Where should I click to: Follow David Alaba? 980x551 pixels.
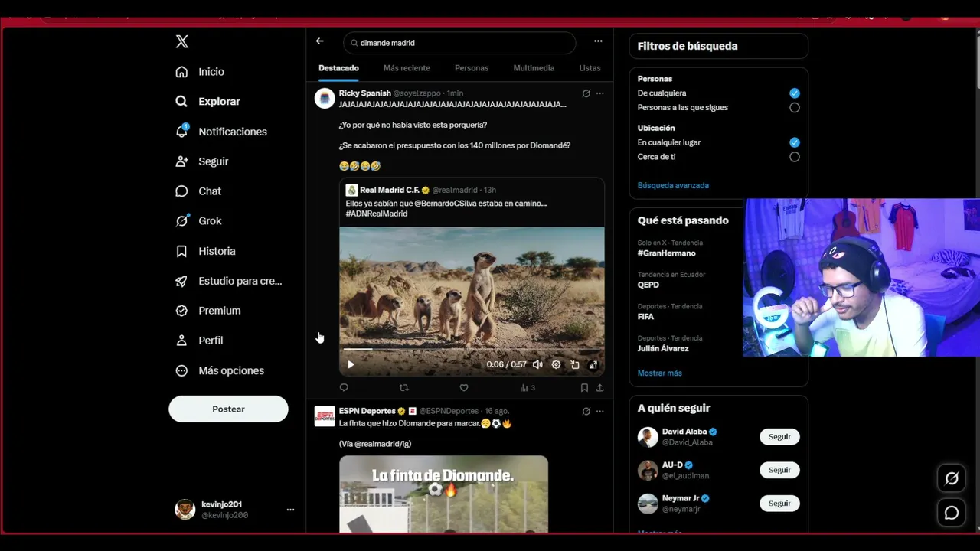[x=779, y=436]
